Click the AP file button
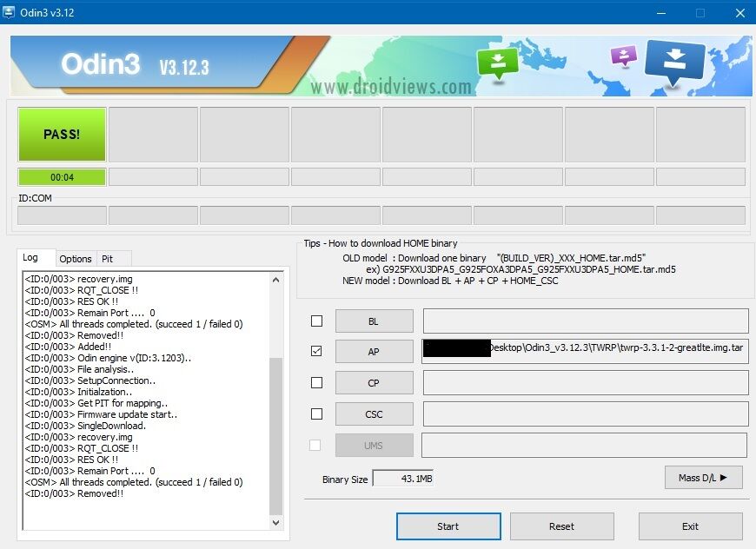The height and width of the screenshot is (549, 756). tap(375, 352)
